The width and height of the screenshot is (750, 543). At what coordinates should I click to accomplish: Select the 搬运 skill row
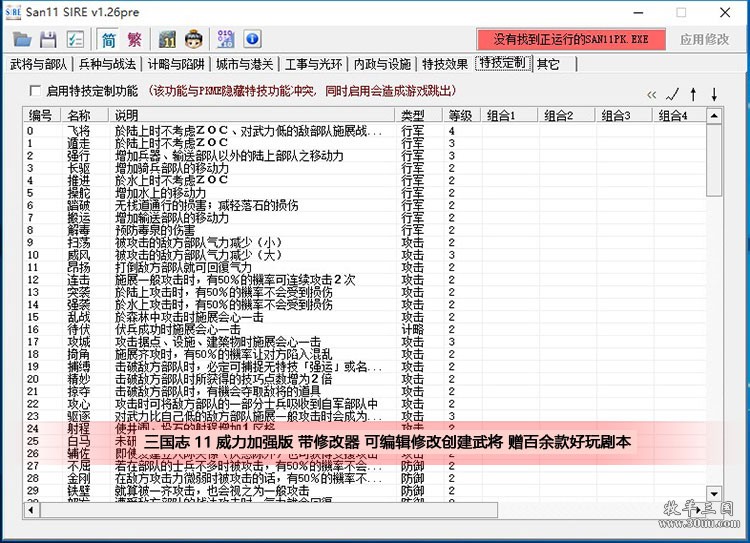click(x=365, y=218)
